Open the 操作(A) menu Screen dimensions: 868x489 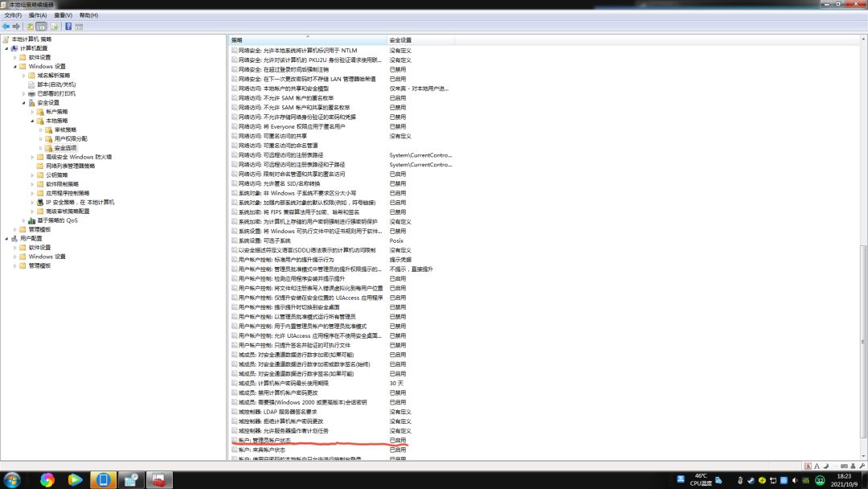pos(38,15)
